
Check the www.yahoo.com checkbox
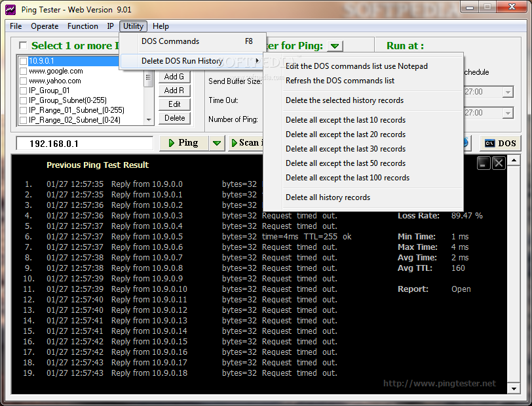[x=23, y=81]
